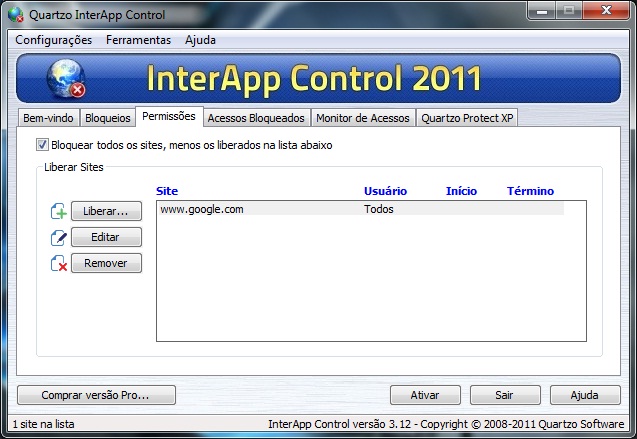Open the Acessos Bloqueados tab
This screenshot has height=439, width=637.
pyautogui.click(x=256, y=118)
